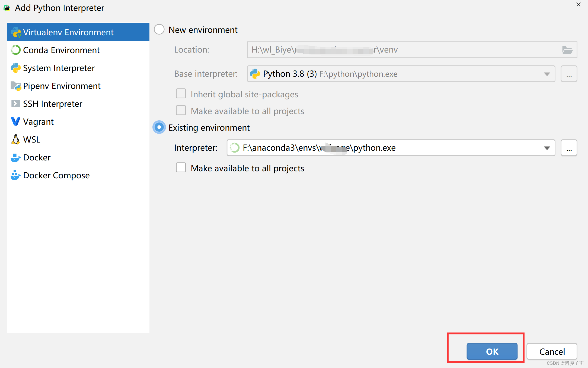
Task: Tick the Inherit global site-packages checkbox
Action: [181, 94]
